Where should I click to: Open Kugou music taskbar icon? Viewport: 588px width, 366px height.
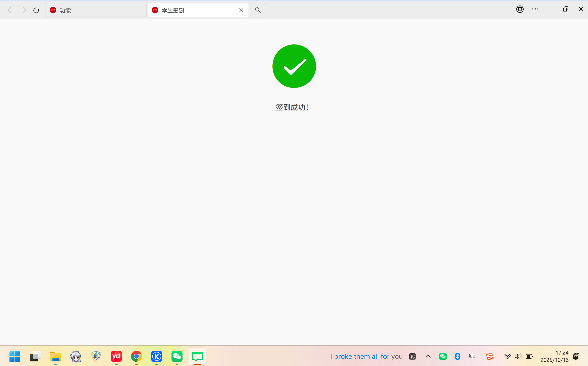coord(157,356)
